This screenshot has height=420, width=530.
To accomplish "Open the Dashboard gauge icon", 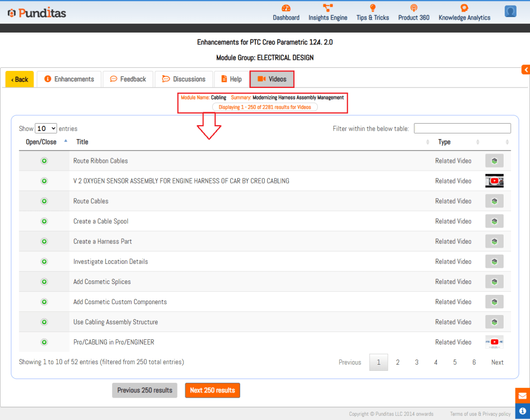I will 286,8.
